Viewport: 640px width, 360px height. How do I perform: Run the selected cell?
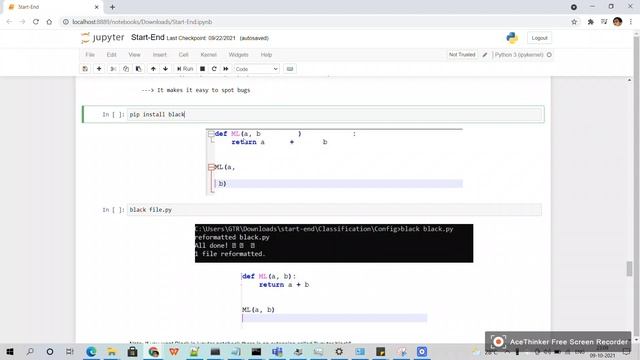tap(185, 69)
